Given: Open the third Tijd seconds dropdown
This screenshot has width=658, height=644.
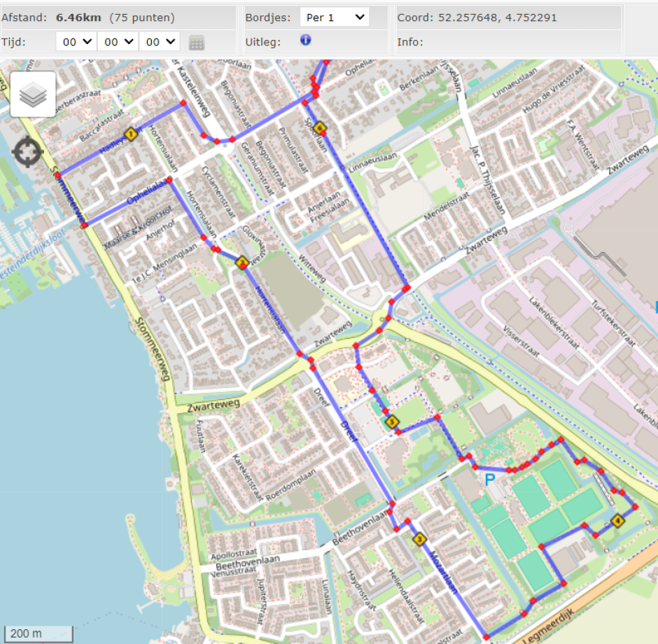Looking at the screenshot, I should coord(160,42).
